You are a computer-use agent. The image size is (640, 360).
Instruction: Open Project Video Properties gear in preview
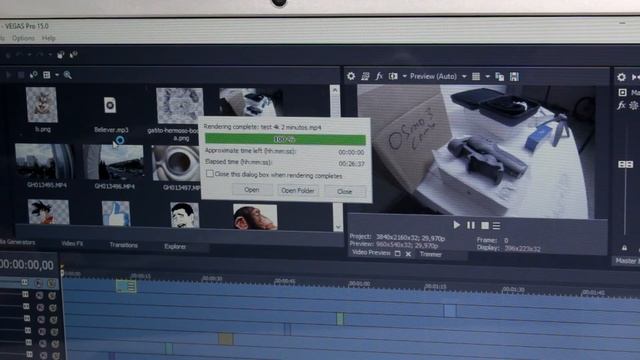pyautogui.click(x=351, y=76)
